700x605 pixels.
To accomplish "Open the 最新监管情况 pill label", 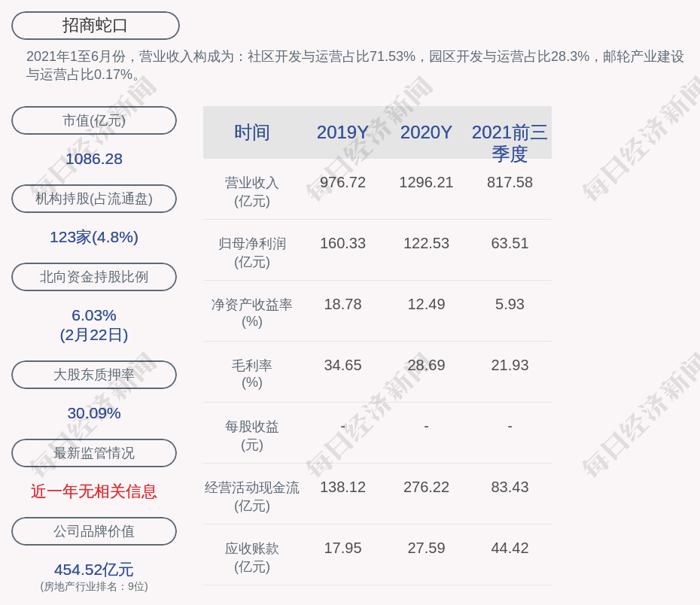I will tap(94, 453).
